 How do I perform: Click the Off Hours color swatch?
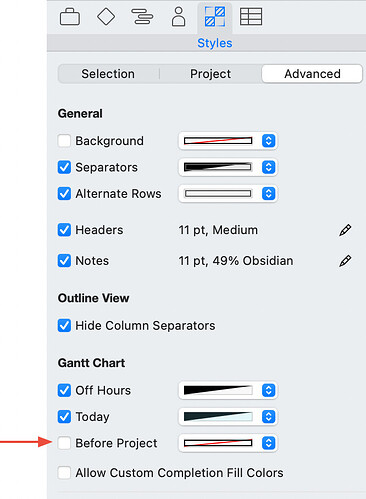[x=218, y=390]
